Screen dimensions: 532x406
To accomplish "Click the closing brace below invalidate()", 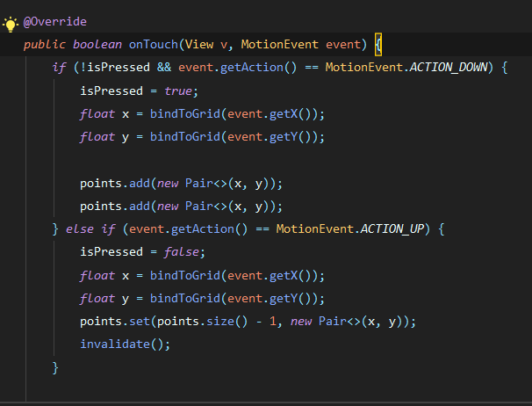I will (x=55, y=368).
